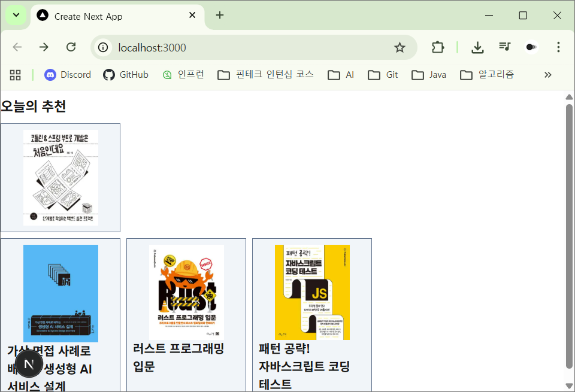The height and width of the screenshot is (392, 575).
Task: Open the apps grid in bookmarks bar
Action: pyautogui.click(x=15, y=75)
